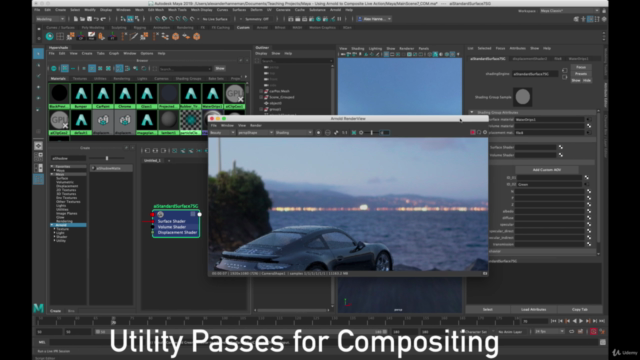
Task: Click the play forward button on timeline
Action: [581, 321]
